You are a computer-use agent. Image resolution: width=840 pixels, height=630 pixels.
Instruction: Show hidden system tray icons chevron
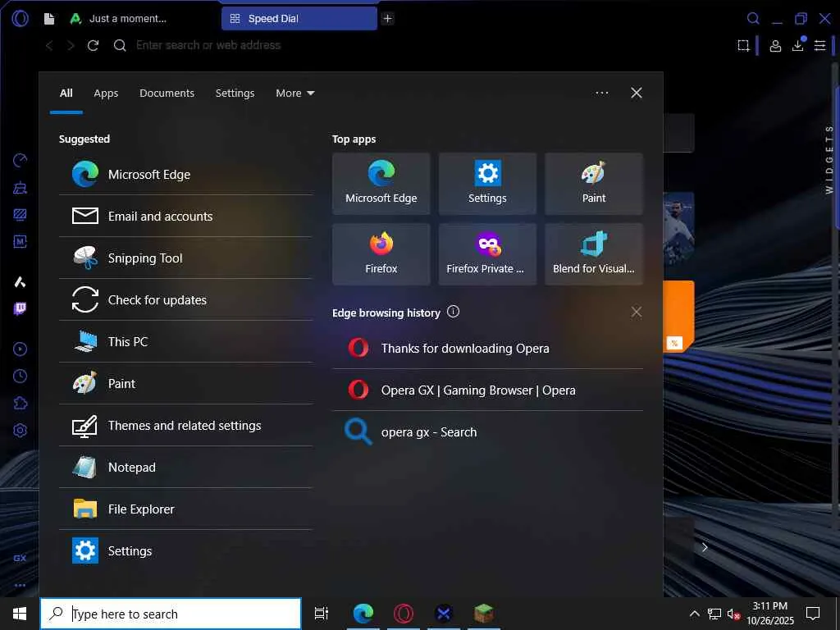coord(694,614)
